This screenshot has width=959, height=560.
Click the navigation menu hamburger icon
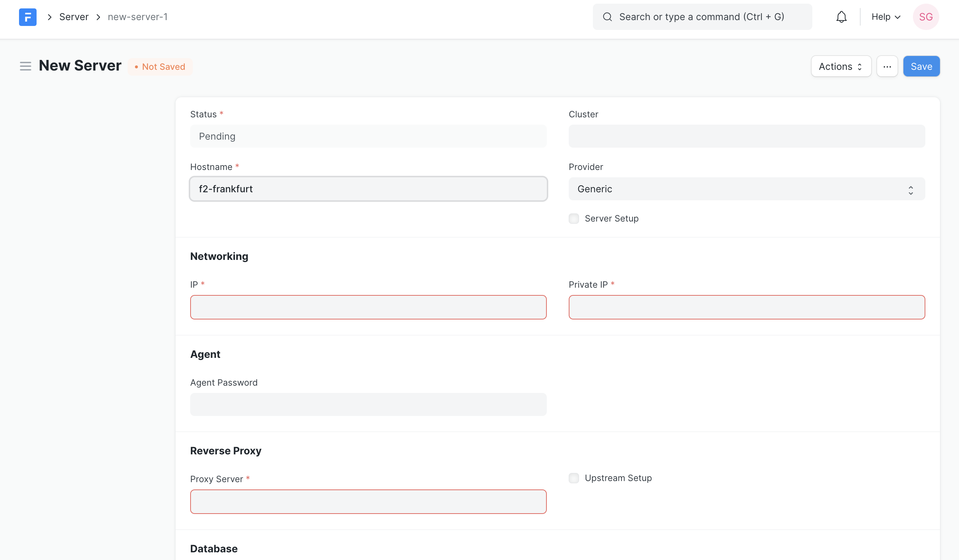pos(25,66)
